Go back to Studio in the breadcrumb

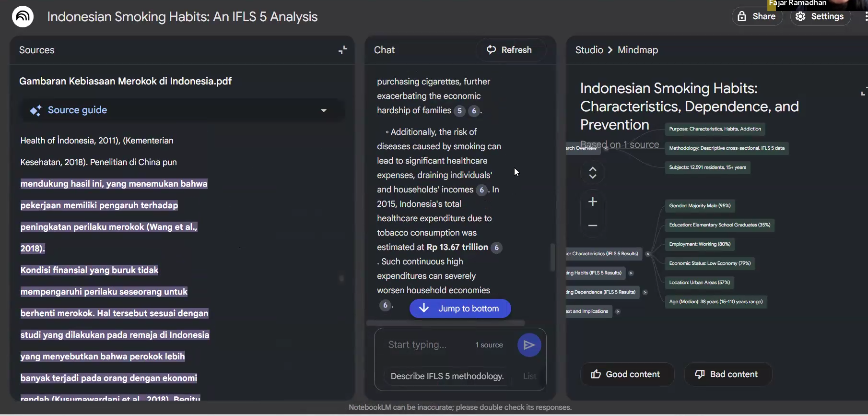pos(589,50)
